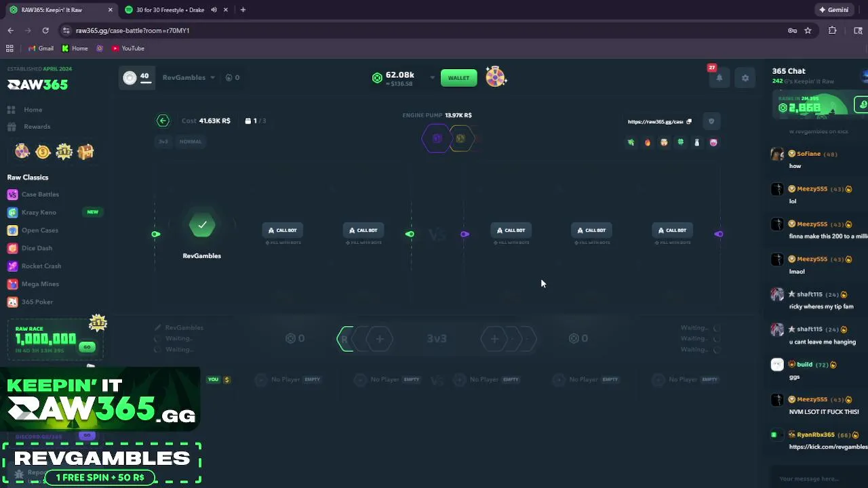Click SoFiane's username in chat

808,154
